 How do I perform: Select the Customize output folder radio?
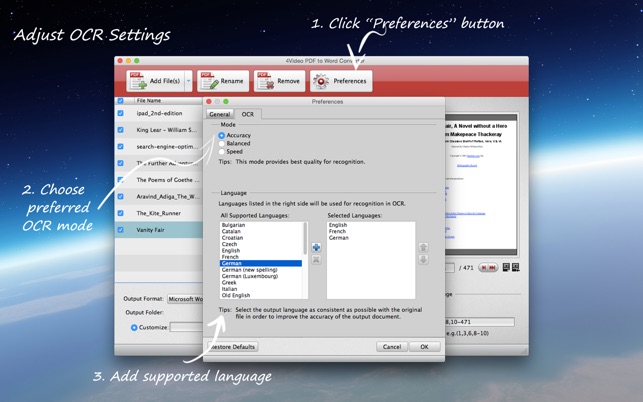(134, 327)
